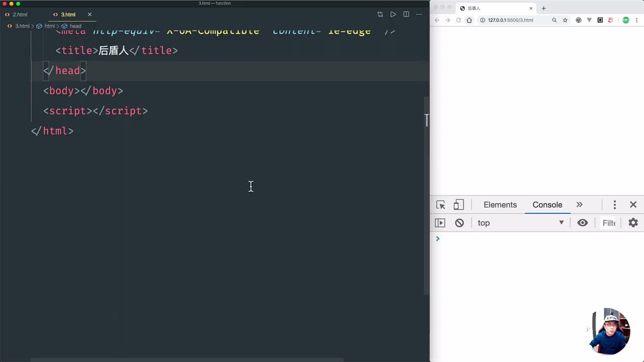The height and width of the screenshot is (362, 644).
Task: Close the DevTools panel
Action: [x=633, y=205]
